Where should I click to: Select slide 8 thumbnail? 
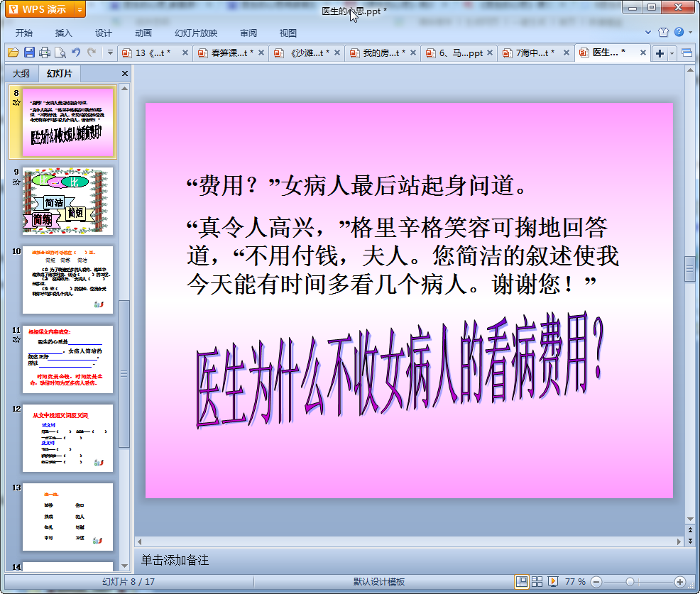[67, 122]
